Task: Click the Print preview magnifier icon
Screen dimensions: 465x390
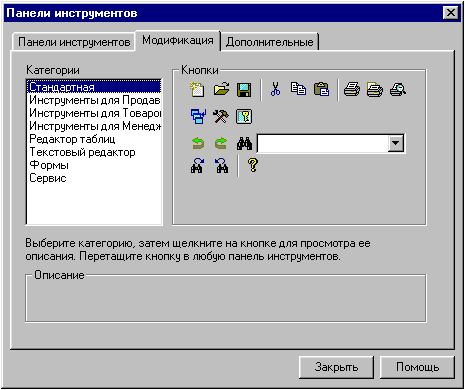Action: coord(398,89)
